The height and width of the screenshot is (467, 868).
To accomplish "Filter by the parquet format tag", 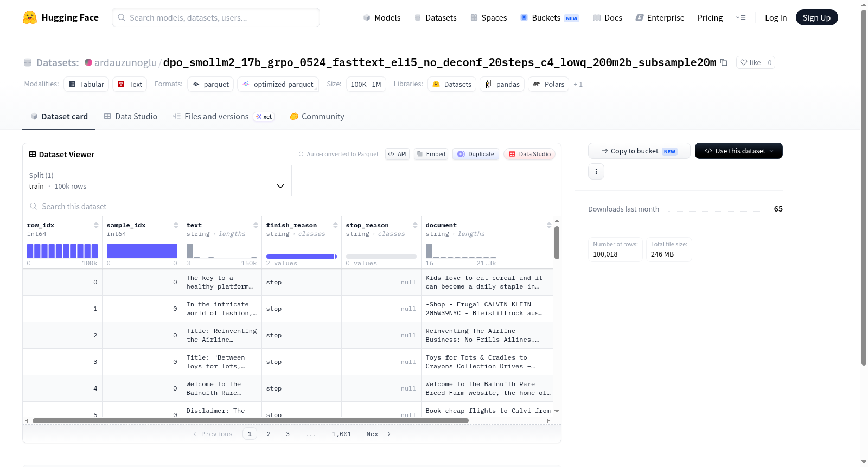I will click(x=210, y=84).
